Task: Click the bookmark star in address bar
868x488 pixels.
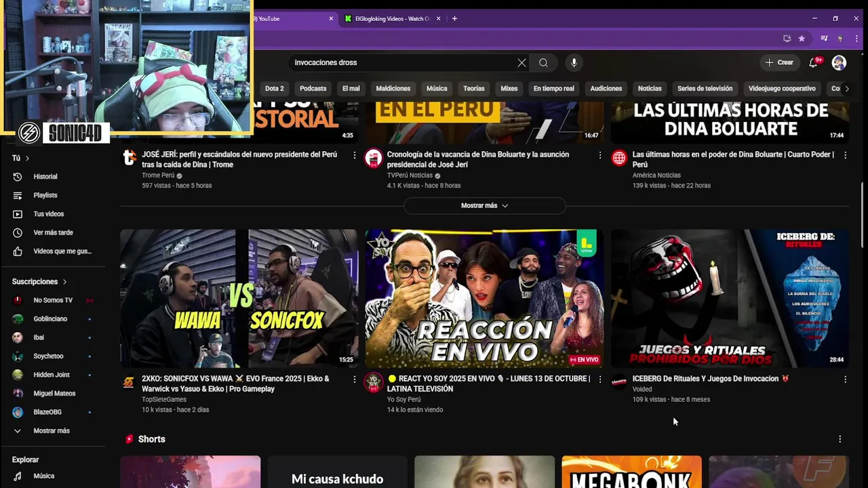Action: coord(802,39)
